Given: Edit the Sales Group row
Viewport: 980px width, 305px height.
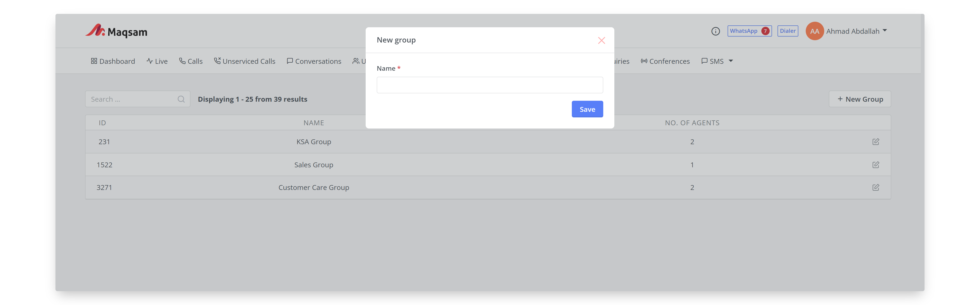Looking at the screenshot, I should pyautogui.click(x=875, y=165).
